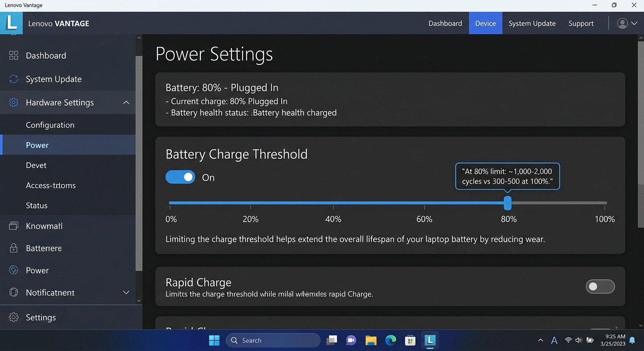Click the 'Battery: 80% - Plugged In' heading
The width and height of the screenshot is (644, 351).
222,87
